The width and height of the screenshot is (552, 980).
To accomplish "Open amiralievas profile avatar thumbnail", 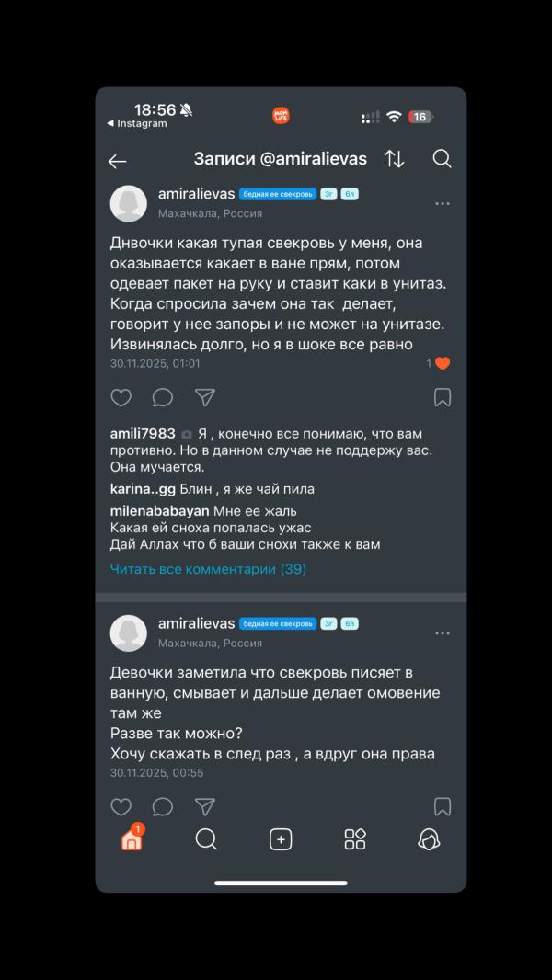I will (129, 203).
